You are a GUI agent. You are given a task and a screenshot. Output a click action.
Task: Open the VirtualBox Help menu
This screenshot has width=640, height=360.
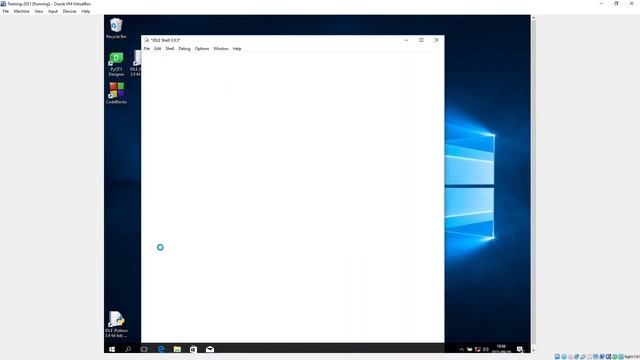click(x=86, y=11)
